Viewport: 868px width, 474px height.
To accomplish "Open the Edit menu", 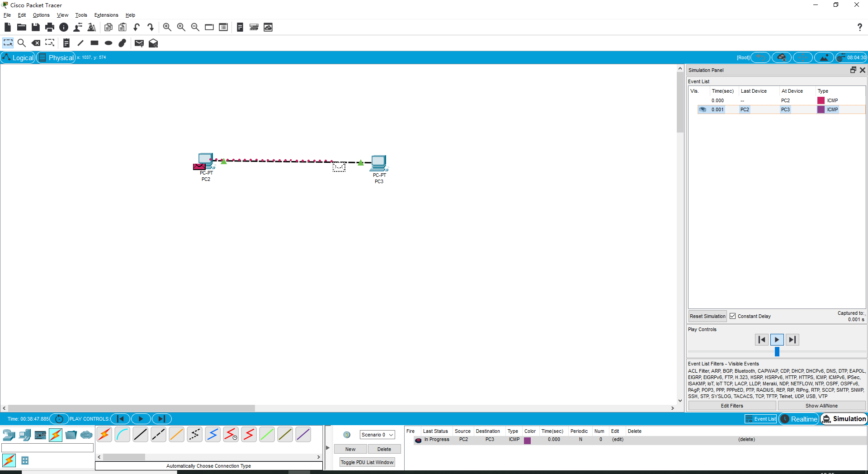I will (x=22, y=15).
